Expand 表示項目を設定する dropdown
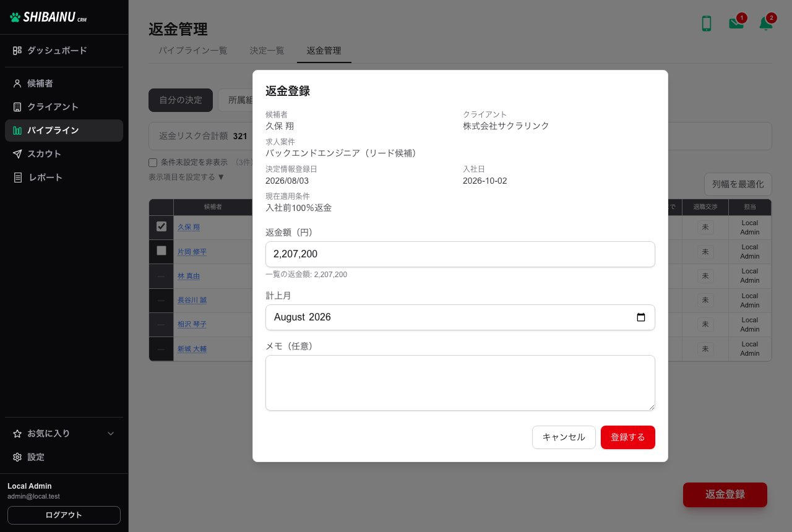 point(186,177)
